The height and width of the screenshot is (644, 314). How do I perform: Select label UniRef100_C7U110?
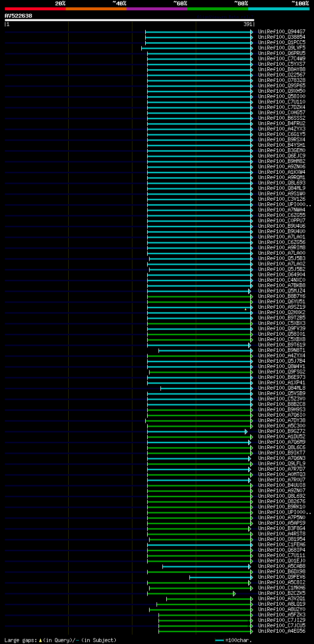[x=282, y=102]
